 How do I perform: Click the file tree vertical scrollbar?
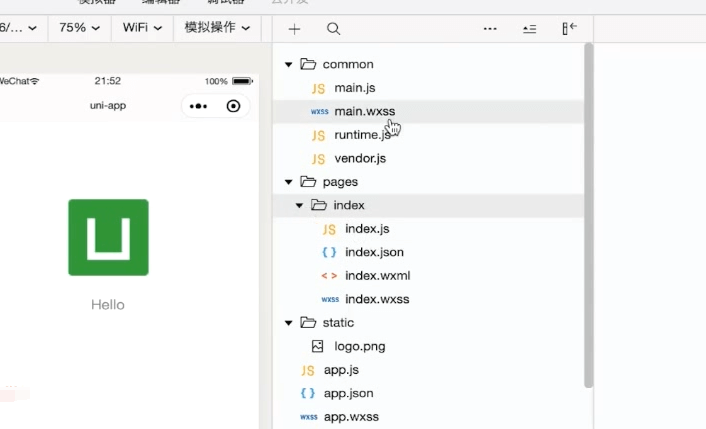coord(588,215)
